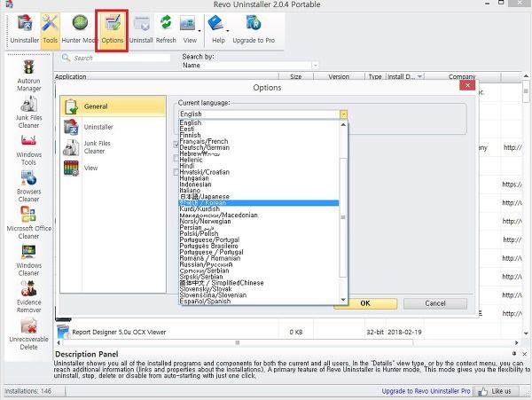The width and height of the screenshot is (532, 400).
Task: Click the search magnifier icon
Action: click(x=66, y=58)
